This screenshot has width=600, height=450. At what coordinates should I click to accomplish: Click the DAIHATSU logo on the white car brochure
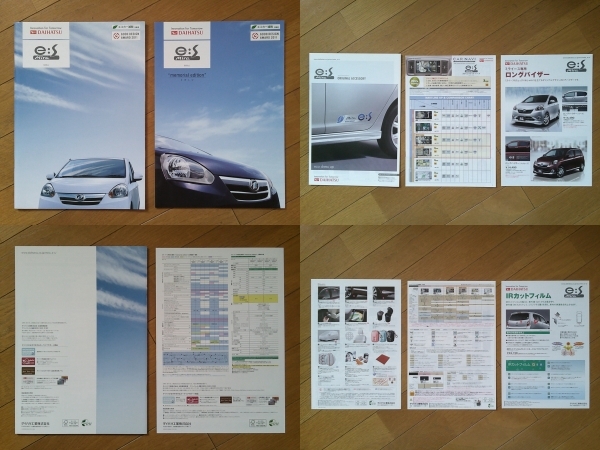[46, 31]
